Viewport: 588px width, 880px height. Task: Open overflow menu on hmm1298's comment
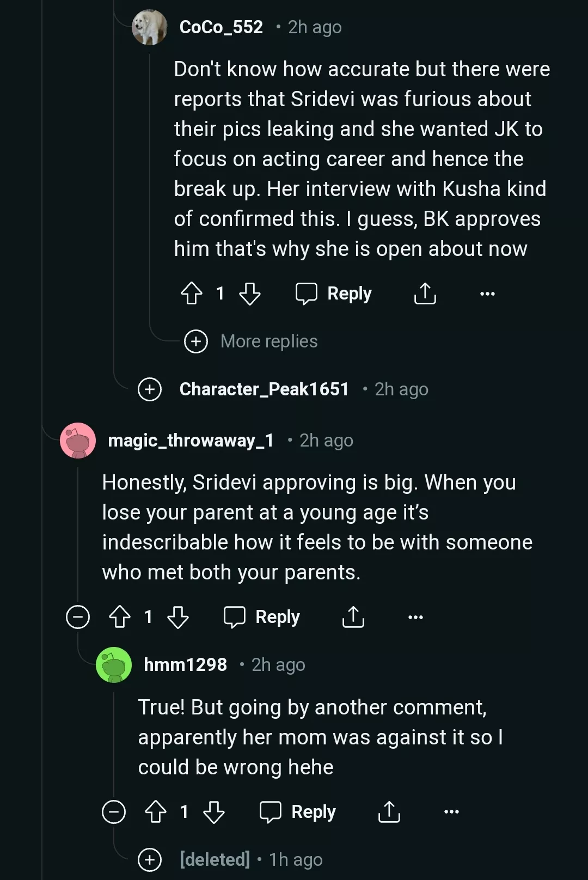[x=451, y=812]
